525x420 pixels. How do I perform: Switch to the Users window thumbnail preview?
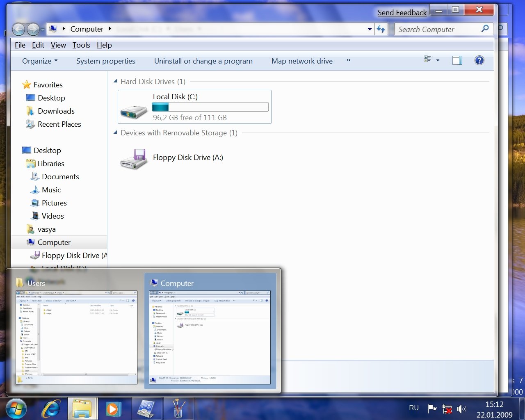pos(76,331)
